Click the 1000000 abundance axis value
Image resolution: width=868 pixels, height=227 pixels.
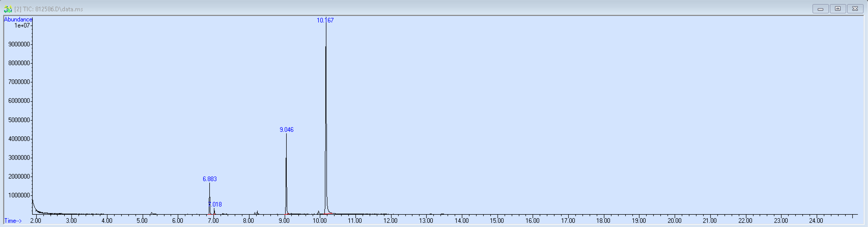(19, 195)
